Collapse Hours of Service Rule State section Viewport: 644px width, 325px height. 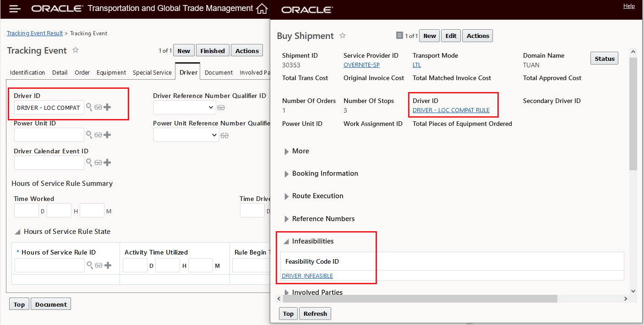[17, 232]
